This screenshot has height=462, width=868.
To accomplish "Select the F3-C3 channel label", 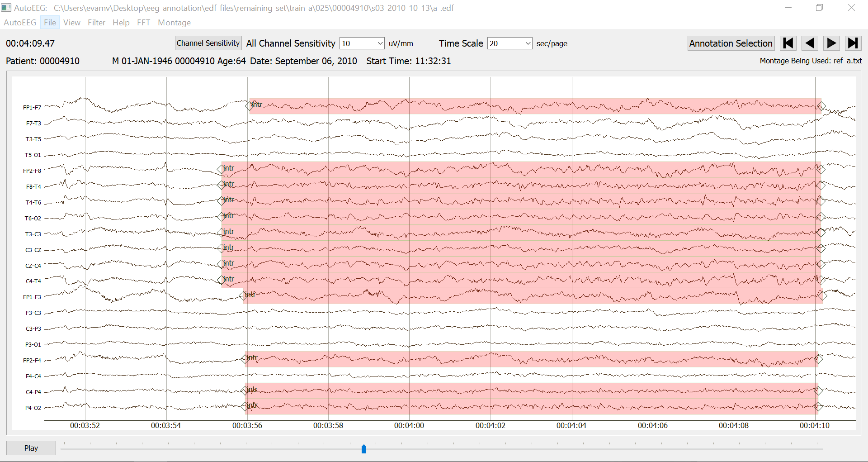I will [x=33, y=313].
